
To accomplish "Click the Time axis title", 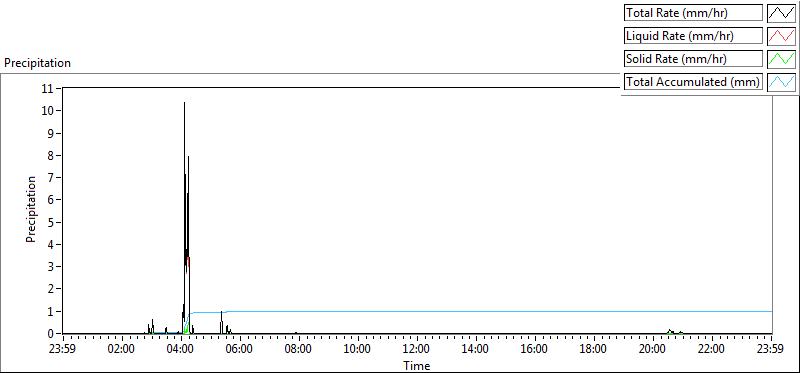I will 417,365.
